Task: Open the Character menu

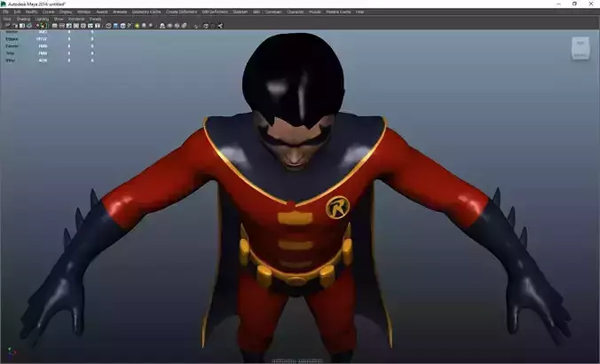Action: [x=296, y=12]
